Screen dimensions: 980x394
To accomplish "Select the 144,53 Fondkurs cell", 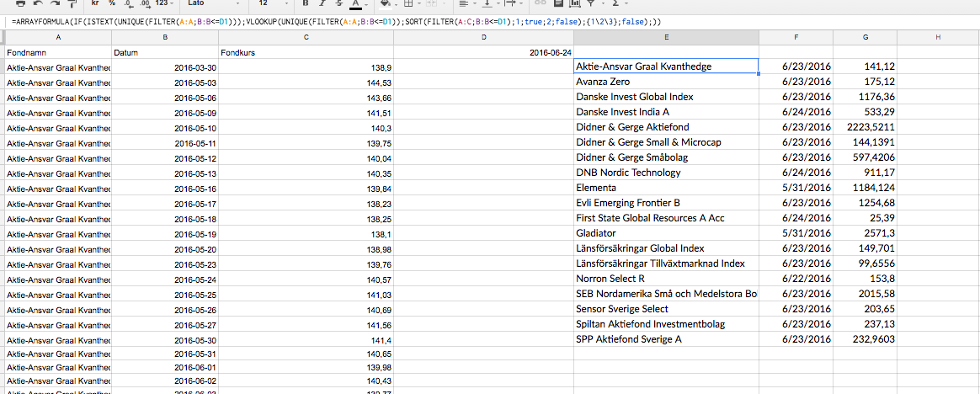I will (306, 83).
